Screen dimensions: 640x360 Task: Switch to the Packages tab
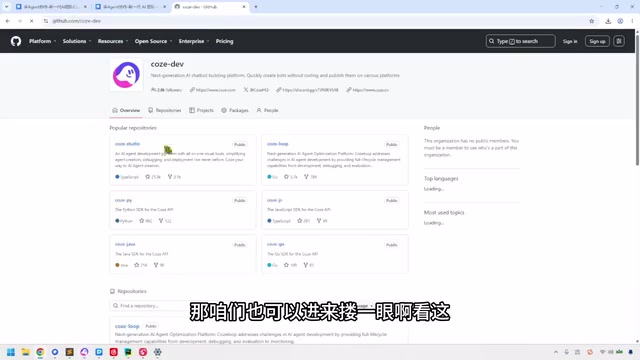pyautogui.click(x=235, y=111)
